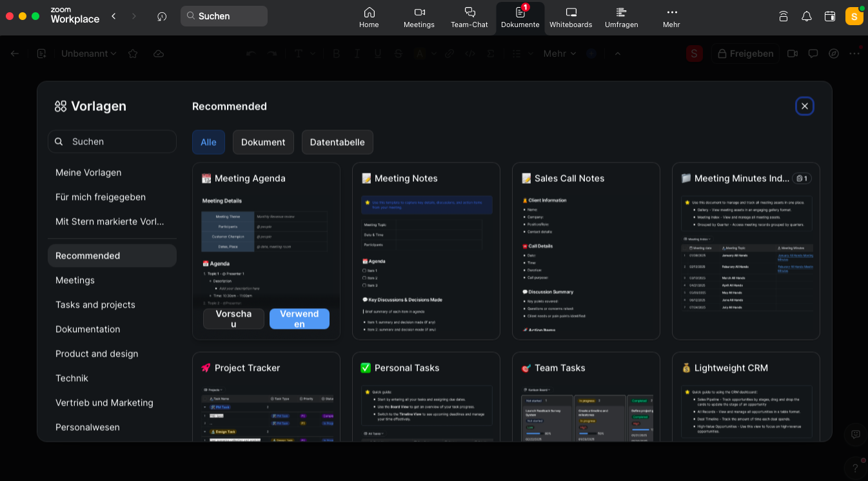Click the Home navigation icon
This screenshot has width=868, height=481.
point(369,17)
